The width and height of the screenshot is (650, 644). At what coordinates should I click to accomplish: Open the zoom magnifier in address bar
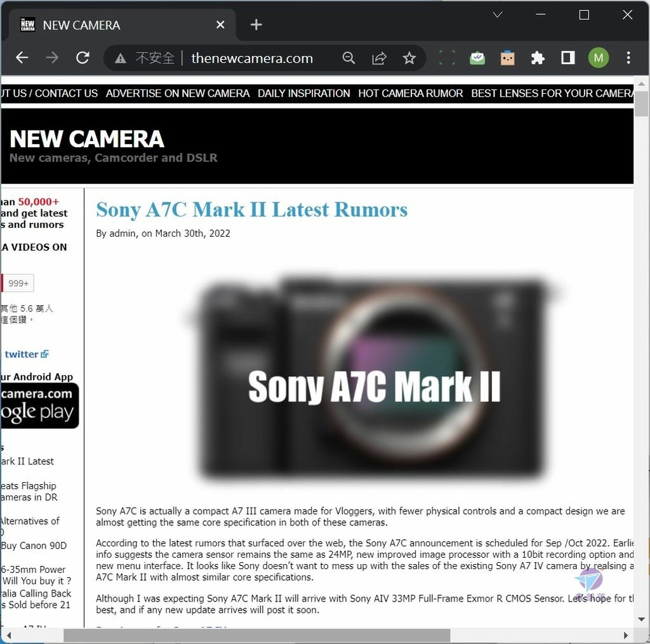(x=348, y=58)
